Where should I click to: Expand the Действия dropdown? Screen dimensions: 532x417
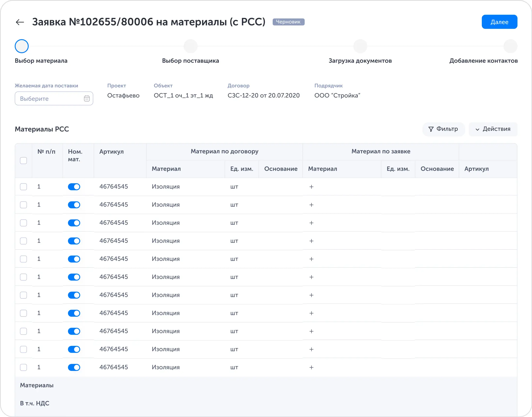point(493,129)
